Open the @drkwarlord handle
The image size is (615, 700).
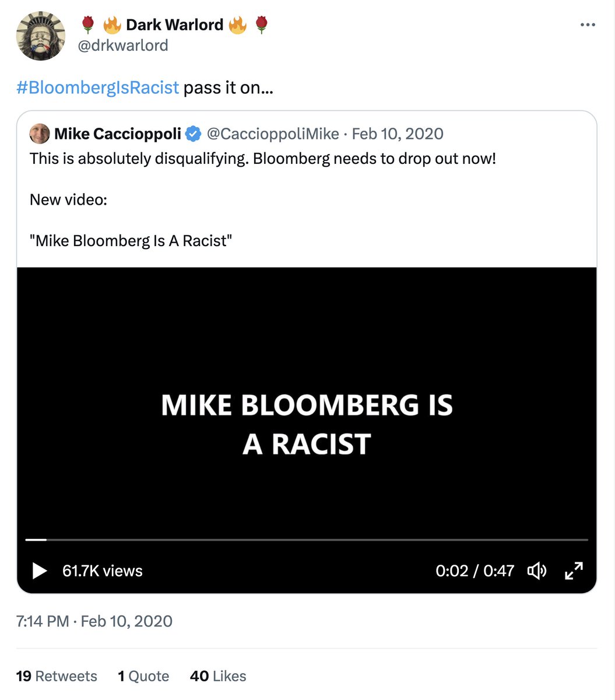(123, 45)
